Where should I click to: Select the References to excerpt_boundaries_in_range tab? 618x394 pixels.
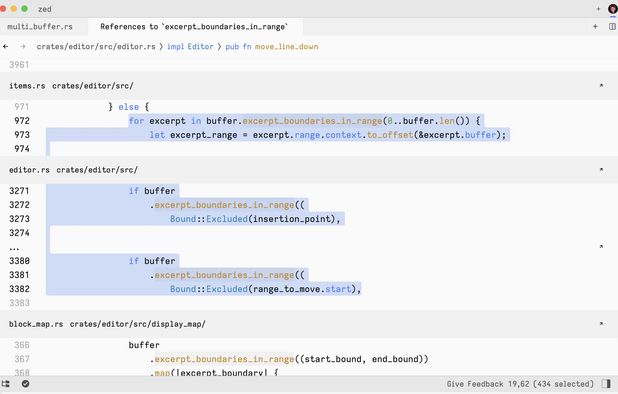pos(194,27)
